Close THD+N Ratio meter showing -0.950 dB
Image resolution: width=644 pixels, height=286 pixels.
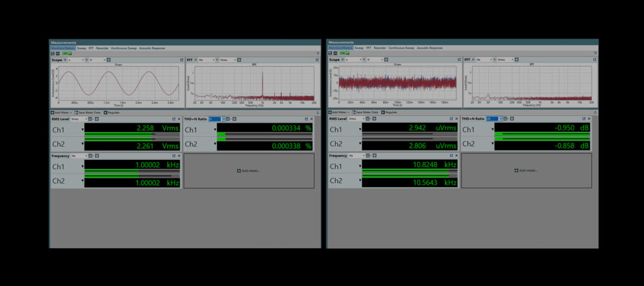pyautogui.click(x=589, y=119)
